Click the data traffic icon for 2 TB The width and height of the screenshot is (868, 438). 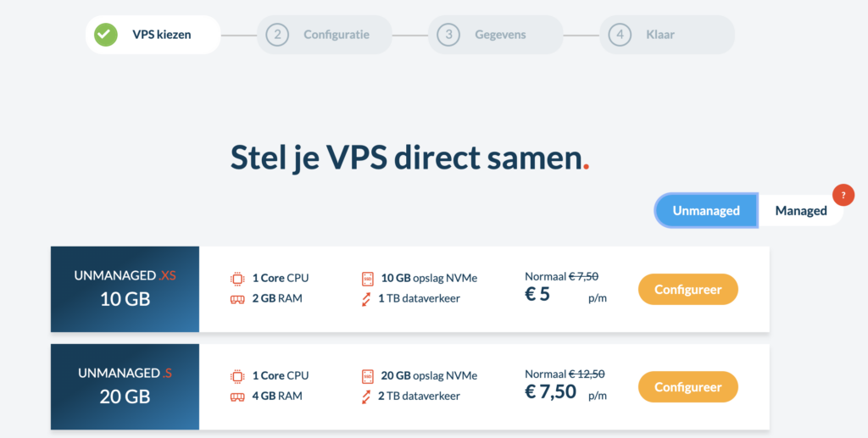pyautogui.click(x=367, y=396)
